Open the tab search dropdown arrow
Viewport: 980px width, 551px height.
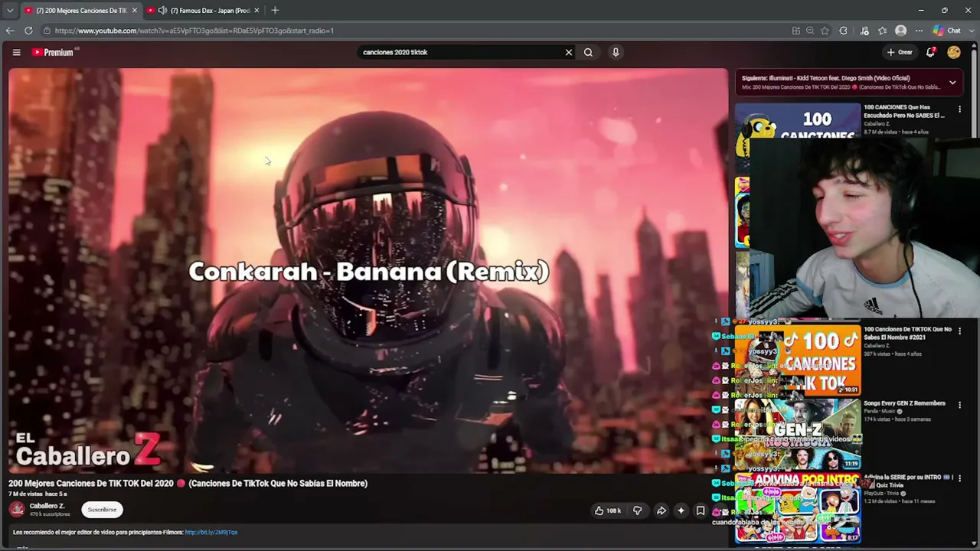[10, 11]
